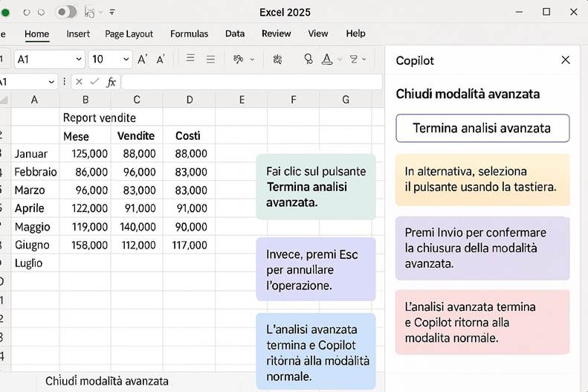The image size is (588, 392).
Task: Apply font color with the underlined A icon
Action: click(327, 59)
